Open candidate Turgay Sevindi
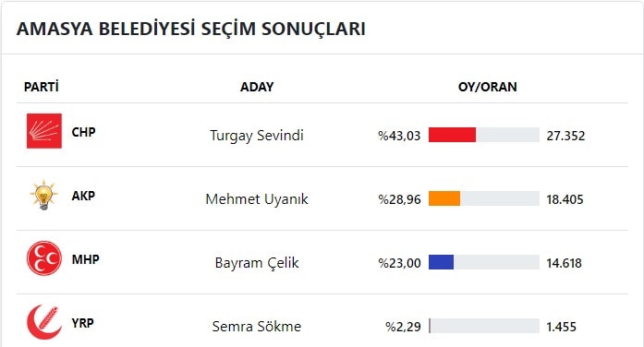 257,136
